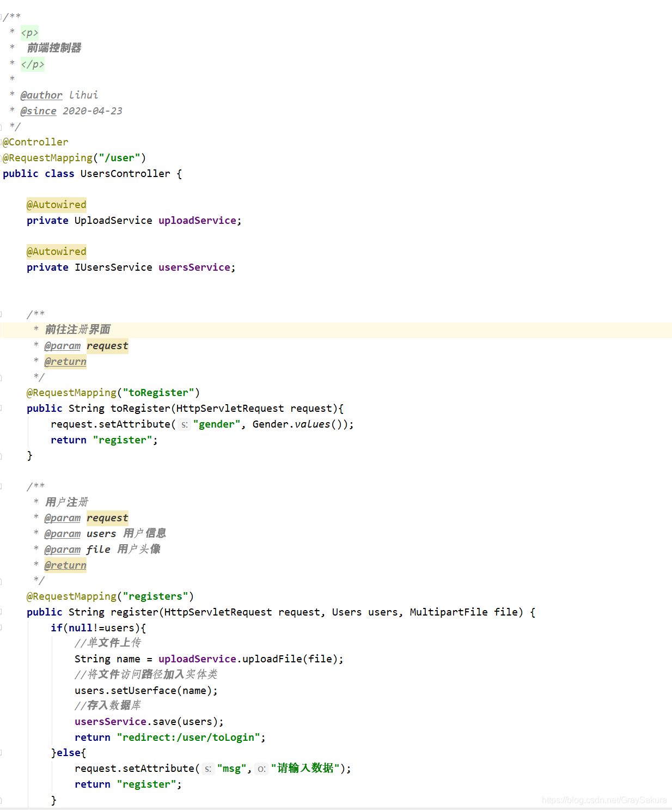This screenshot has height=810, width=672.
Task: Click the @author Javadoc tag
Action: (41, 95)
